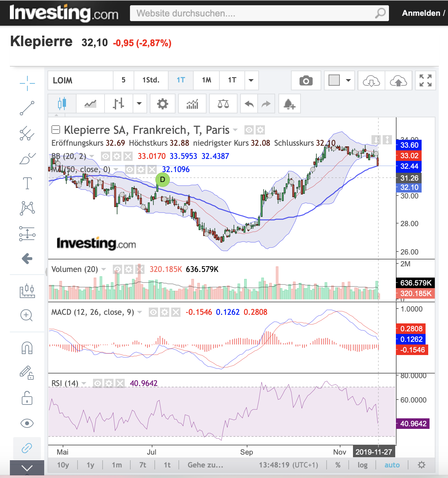Open the bottom bar chart settings gear
Viewport: 448px width, 478px height.
[x=421, y=465]
